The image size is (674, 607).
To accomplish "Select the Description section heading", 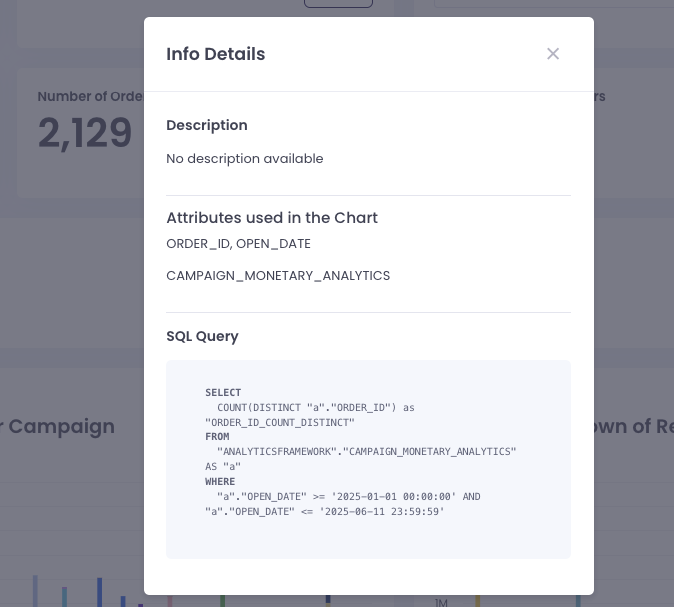I will pos(207,125).
